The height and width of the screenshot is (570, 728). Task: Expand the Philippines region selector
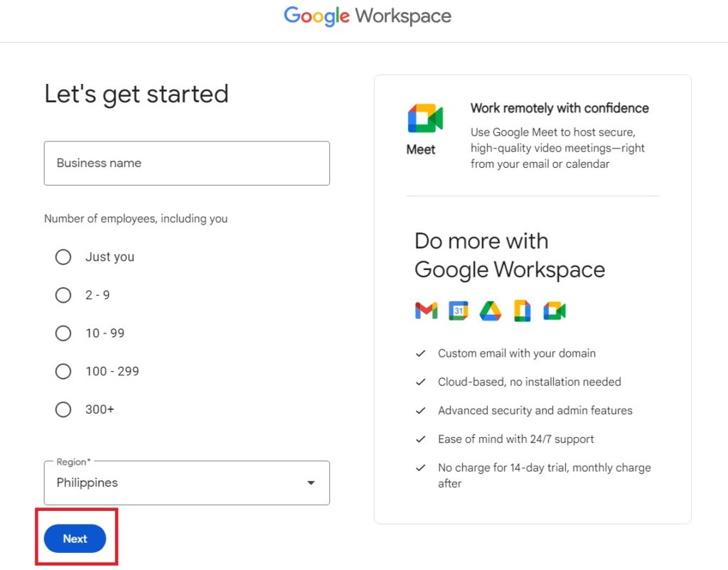click(x=186, y=483)
